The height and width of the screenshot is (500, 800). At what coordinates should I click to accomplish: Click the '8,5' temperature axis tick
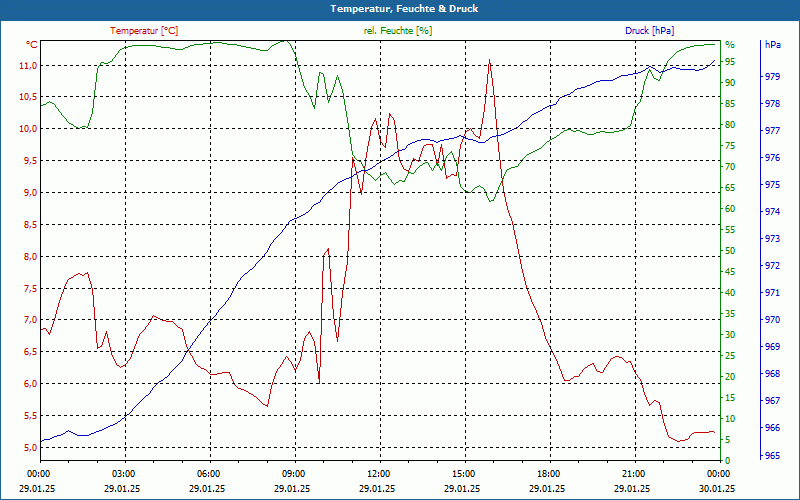(x=30, y=224)
